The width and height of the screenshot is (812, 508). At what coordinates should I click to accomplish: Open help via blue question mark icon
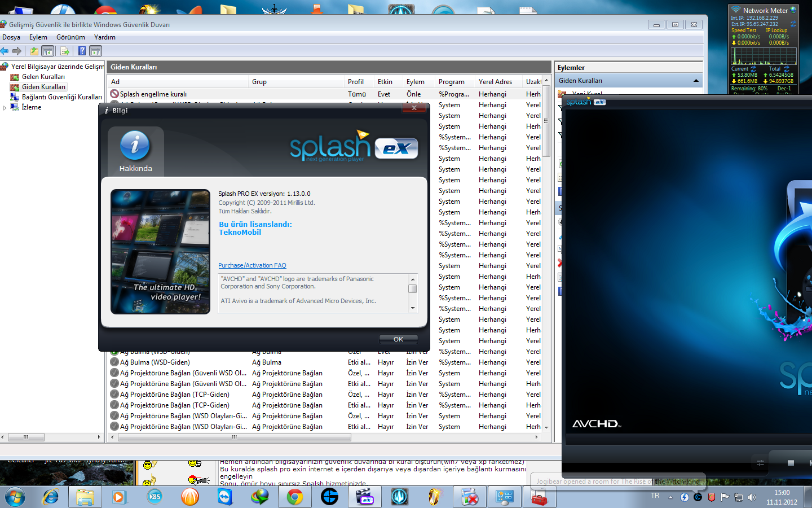pos(82,51)
